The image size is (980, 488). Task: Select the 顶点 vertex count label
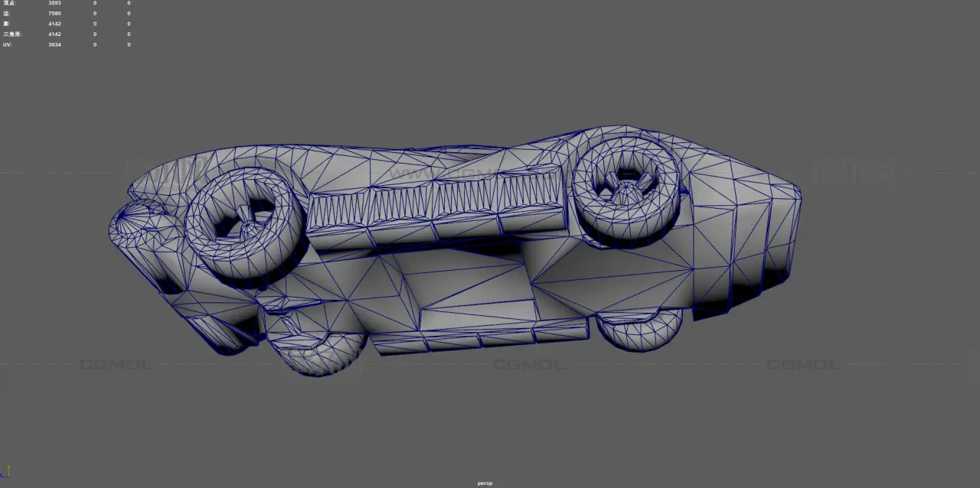(x=9, y=3)
